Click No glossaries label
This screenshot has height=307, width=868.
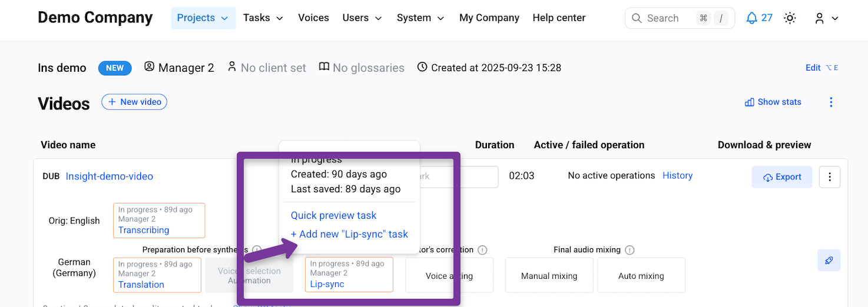click(x=362, y=68)
